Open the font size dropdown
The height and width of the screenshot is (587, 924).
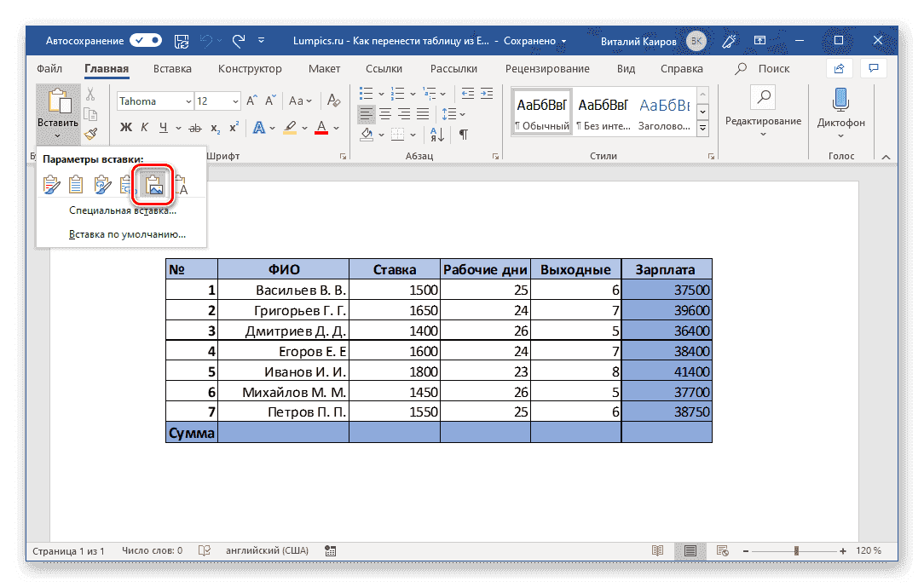(x=234, y=101)
